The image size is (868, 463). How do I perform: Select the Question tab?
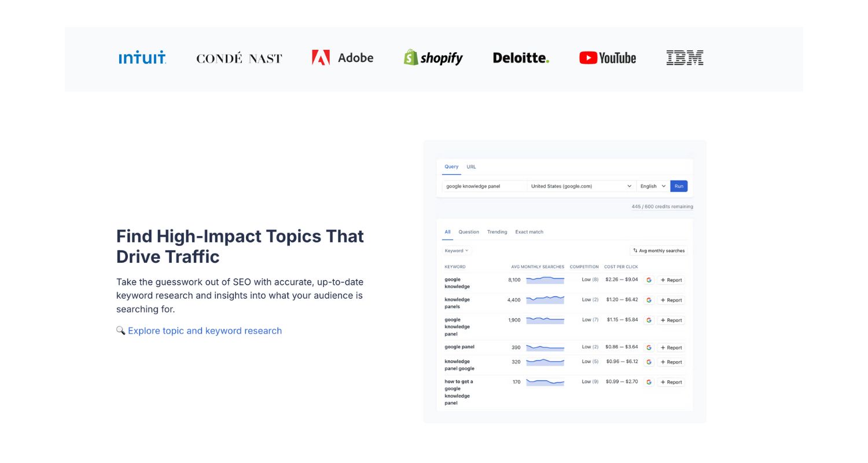pyautogui.click(x=468, y=232)
